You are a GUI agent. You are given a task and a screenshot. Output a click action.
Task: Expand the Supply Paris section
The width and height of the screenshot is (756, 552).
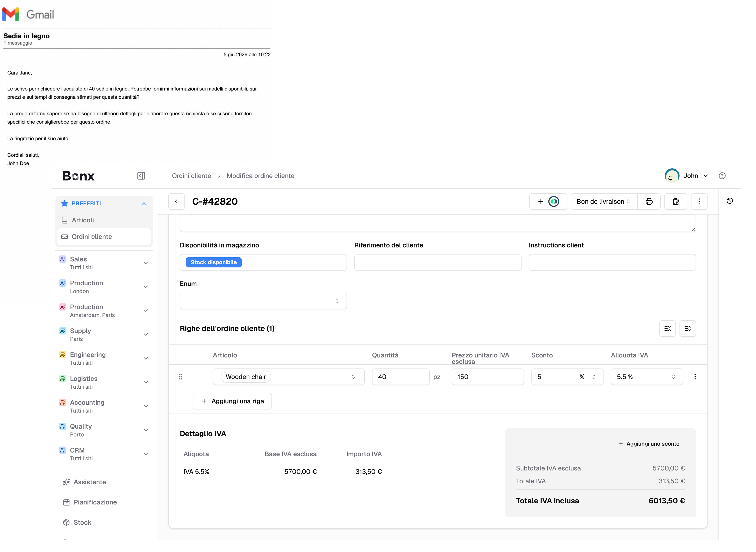click(x=146, y=334)
